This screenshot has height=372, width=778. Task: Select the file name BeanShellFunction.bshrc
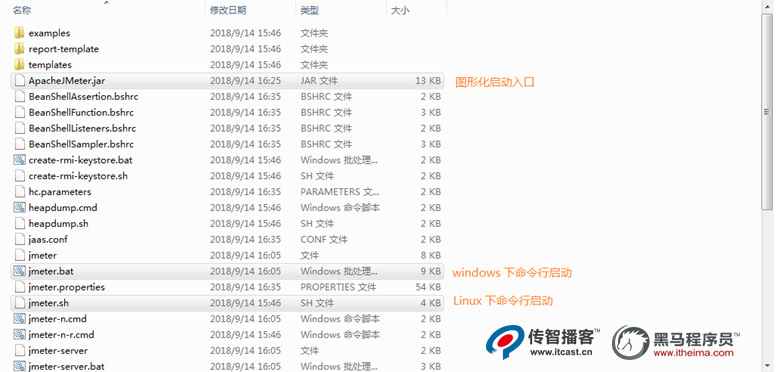81,113
